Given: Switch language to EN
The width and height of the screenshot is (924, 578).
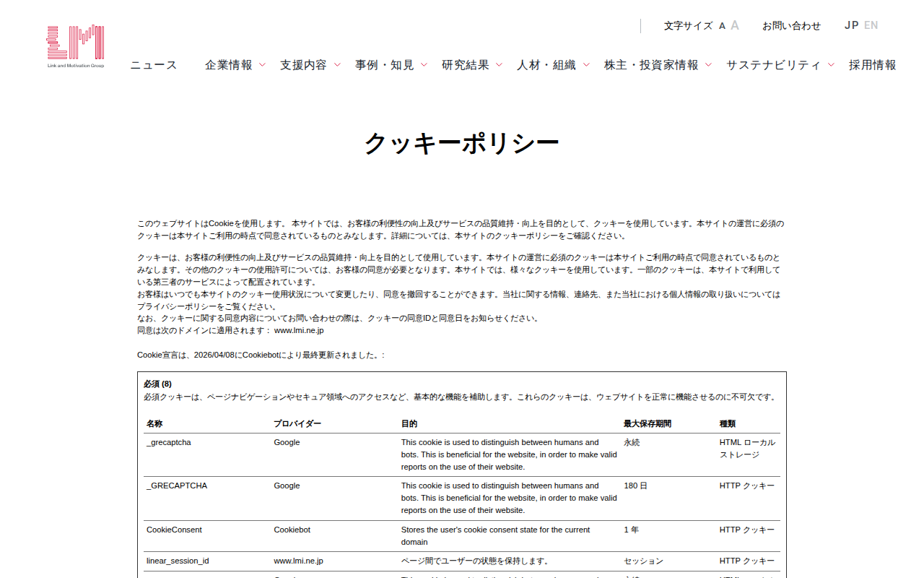Looking at the screenshot, I should tap(871, 25).
